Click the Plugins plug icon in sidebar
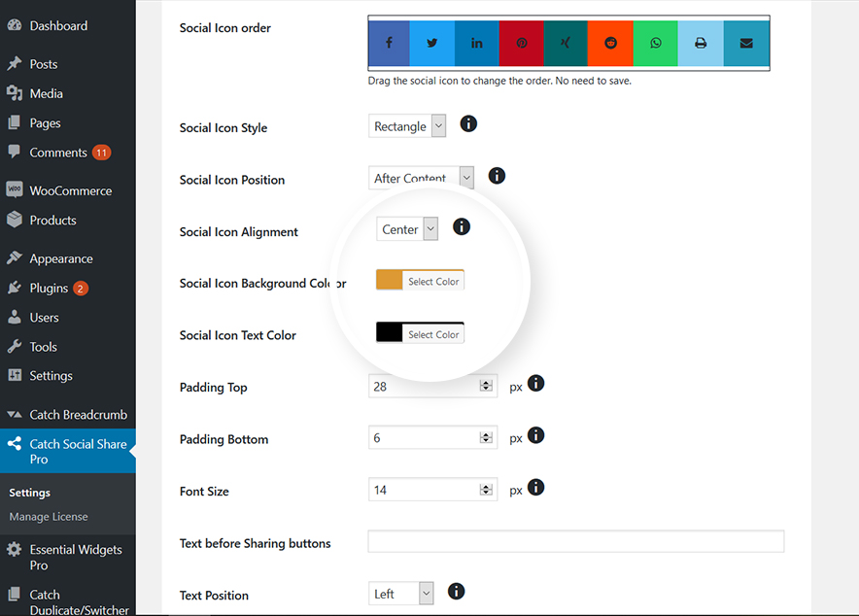 pos(15,288)
